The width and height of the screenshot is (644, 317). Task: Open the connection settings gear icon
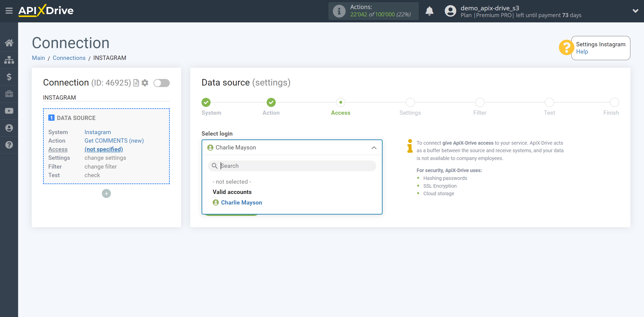pyautogui.click(x=145, y=83)
